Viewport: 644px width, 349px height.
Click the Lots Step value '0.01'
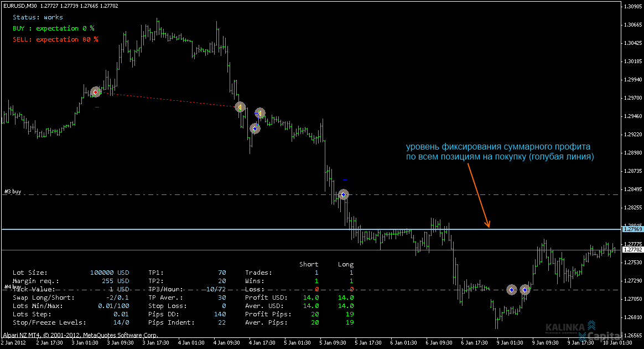click(x=121, y=314)
